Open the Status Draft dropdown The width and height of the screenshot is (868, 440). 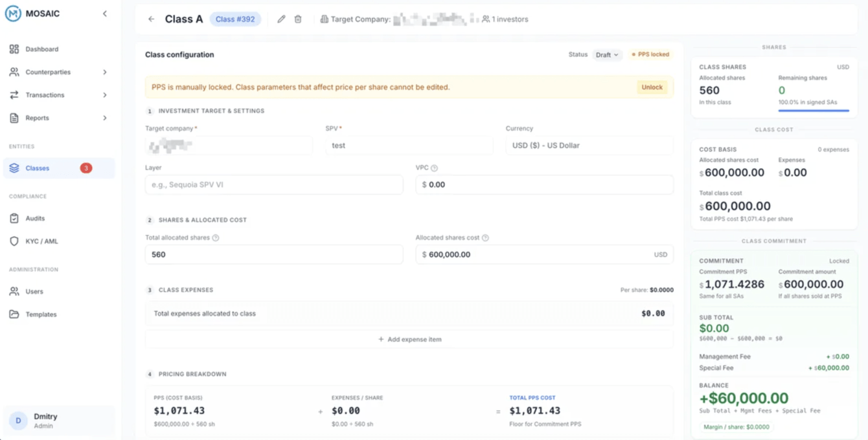[x=607, y=55]
